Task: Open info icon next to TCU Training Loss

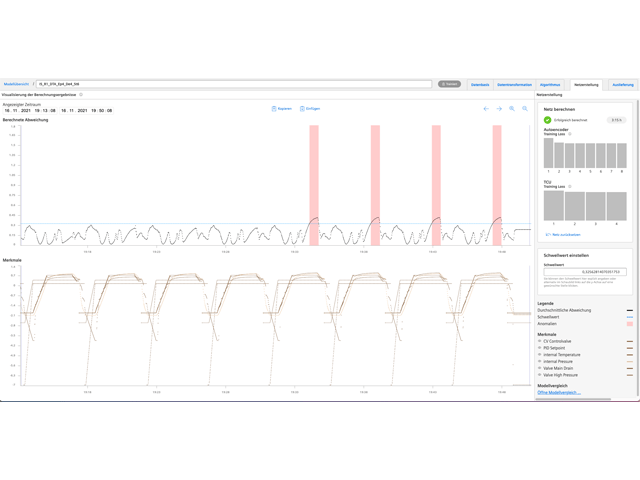Action: pyautogui.click(x=570, y=187)
